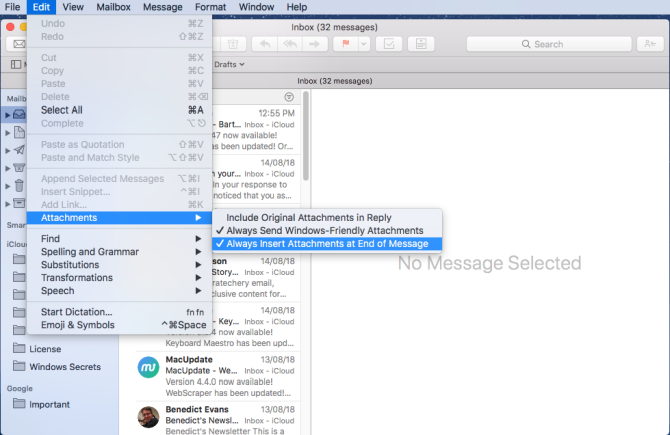Select the Drafts document icon in sidebar
670x435 pixels.
tap(19, 132)
